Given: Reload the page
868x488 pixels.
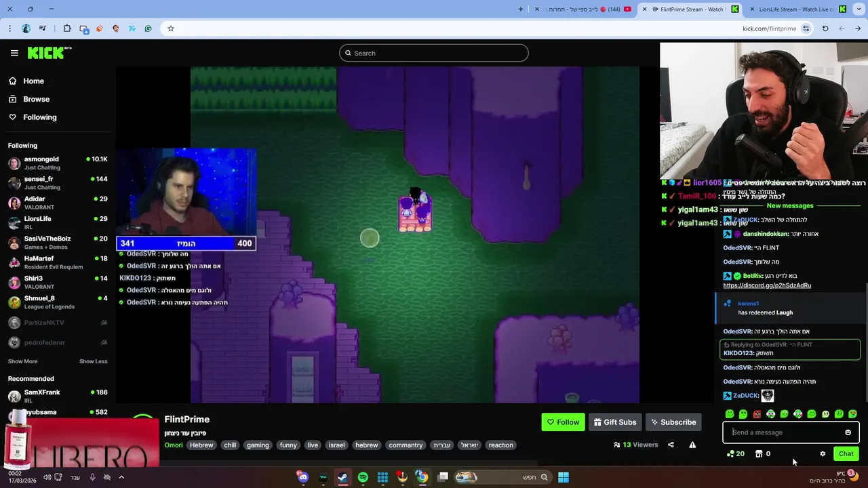Looking at the screenshot, I should click(825, 28).
